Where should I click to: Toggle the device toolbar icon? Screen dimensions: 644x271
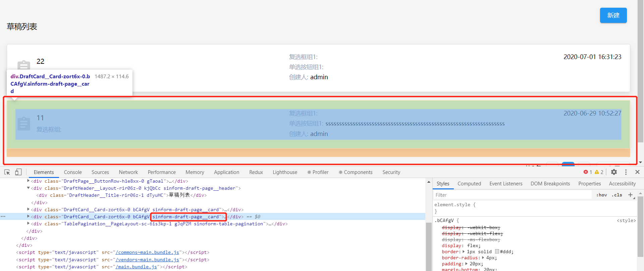click(18, 172)
